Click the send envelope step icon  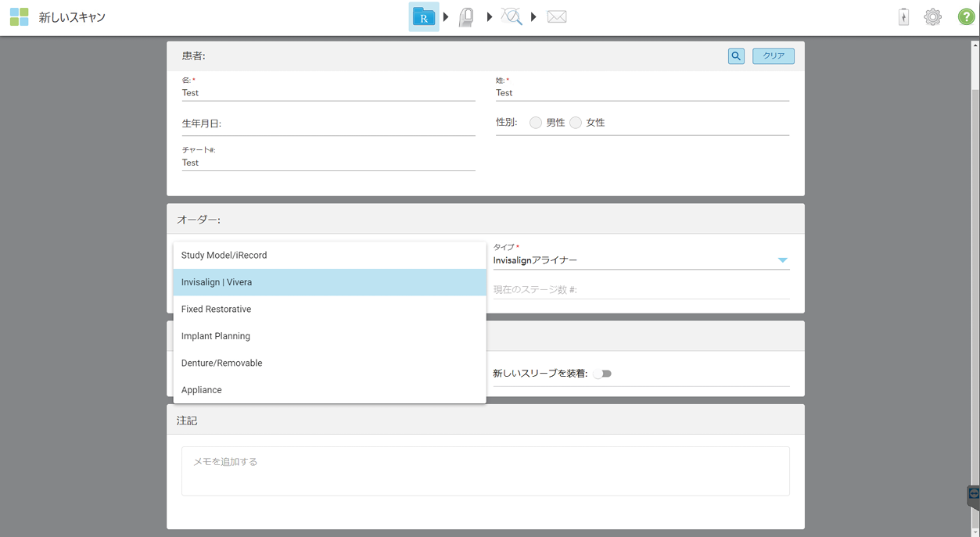557,16
